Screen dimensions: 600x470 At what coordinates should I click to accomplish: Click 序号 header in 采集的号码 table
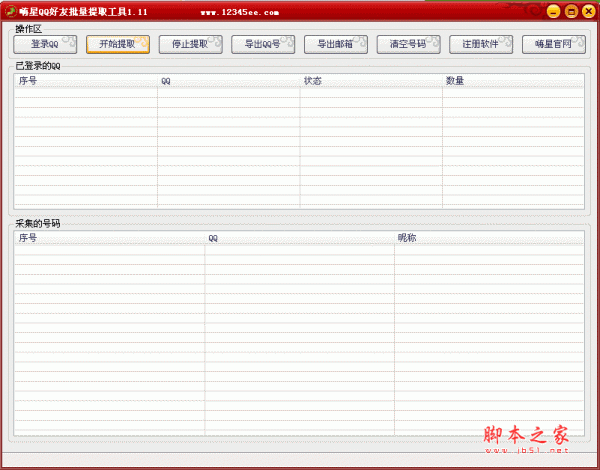(x=110, y=238)
